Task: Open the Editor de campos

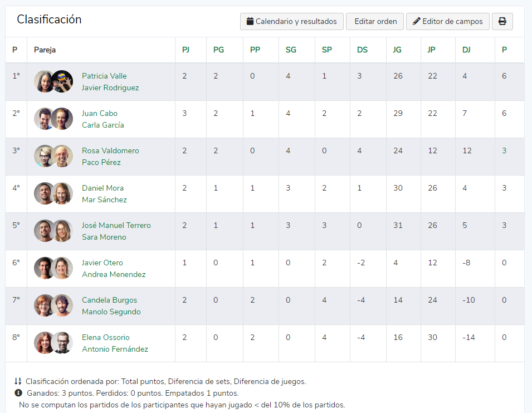Action: coord(447,22)
